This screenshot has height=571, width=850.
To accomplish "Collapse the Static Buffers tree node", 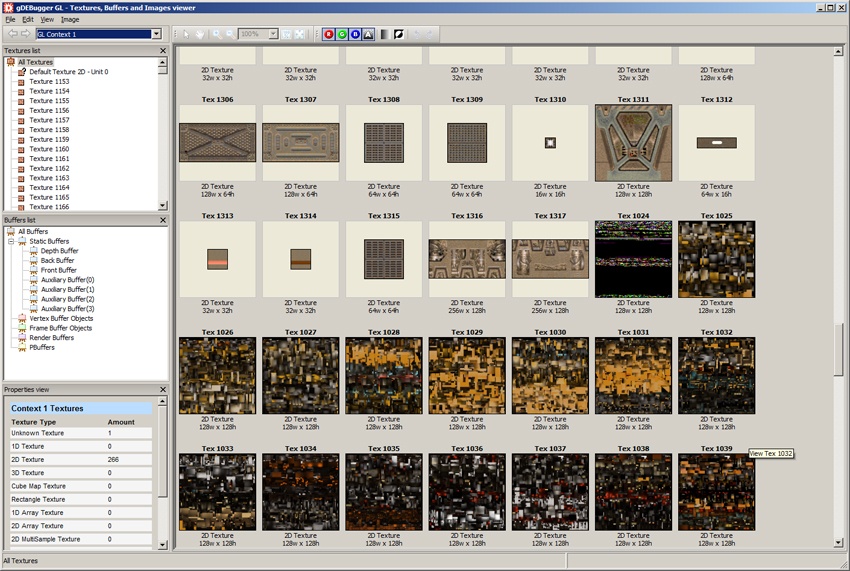I will (x=10, y=241).
